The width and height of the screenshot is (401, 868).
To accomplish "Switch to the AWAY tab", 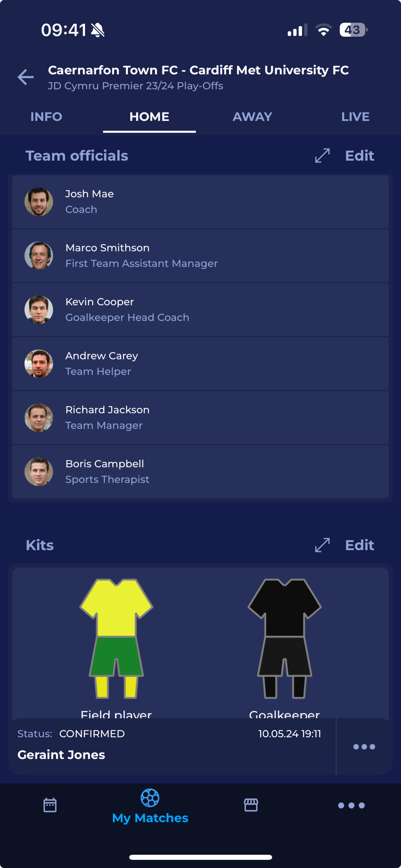I will [252, 117].
